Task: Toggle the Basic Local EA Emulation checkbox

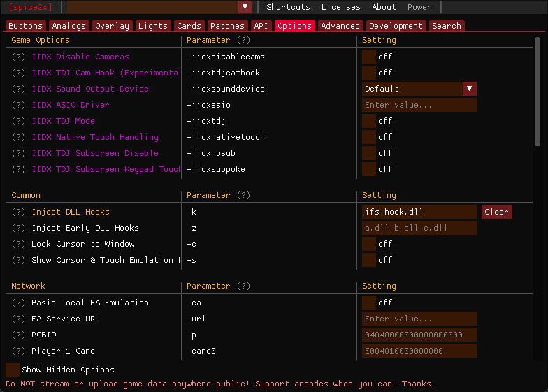Action: 369,303
